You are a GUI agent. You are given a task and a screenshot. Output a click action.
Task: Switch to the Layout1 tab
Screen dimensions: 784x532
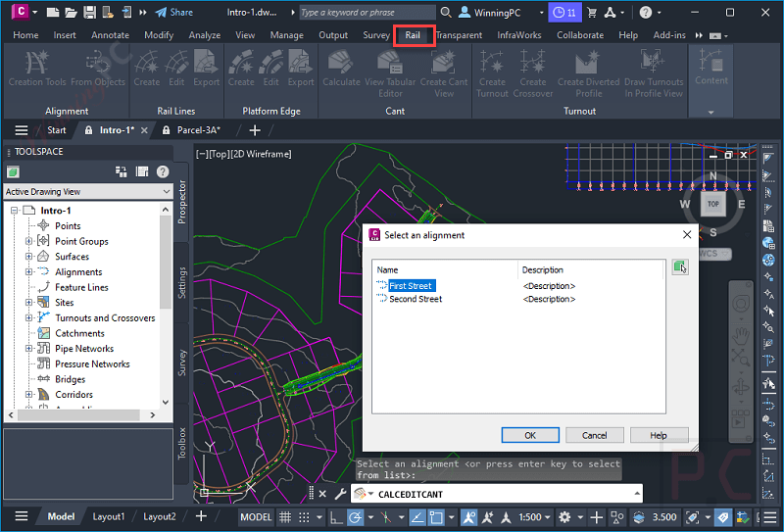coord(109,516)
